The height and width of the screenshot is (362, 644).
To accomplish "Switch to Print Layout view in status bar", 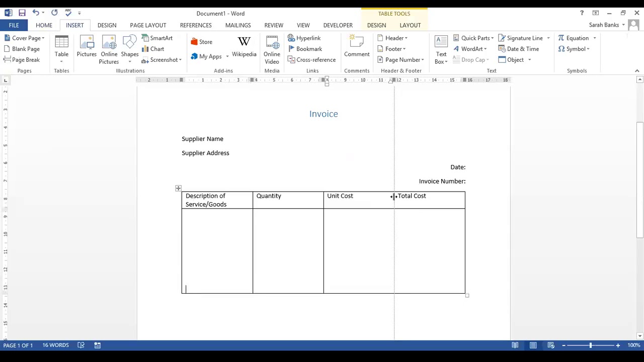I will [533, 345].
